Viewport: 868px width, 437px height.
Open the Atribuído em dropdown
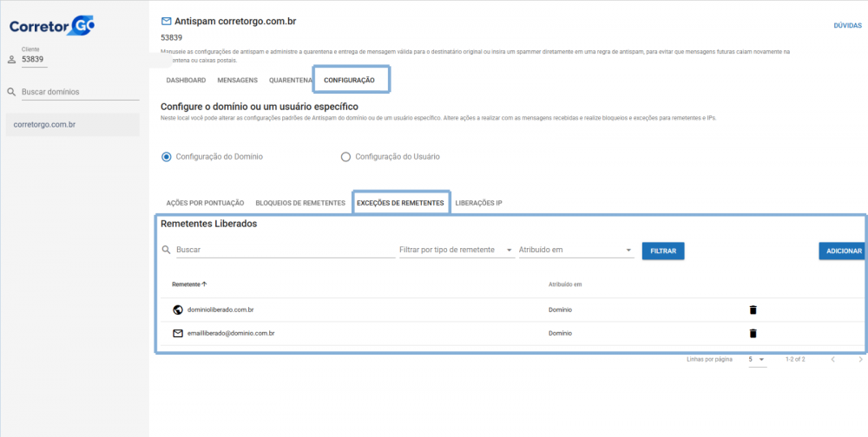pos(575,250)
